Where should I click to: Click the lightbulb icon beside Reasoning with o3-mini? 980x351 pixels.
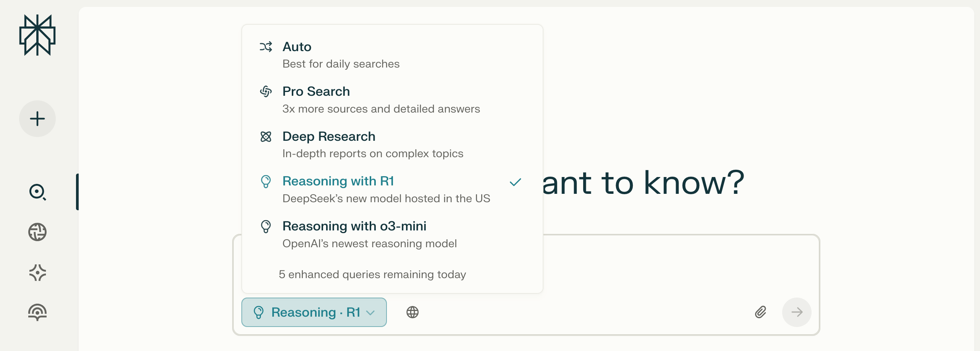(266, 227)
